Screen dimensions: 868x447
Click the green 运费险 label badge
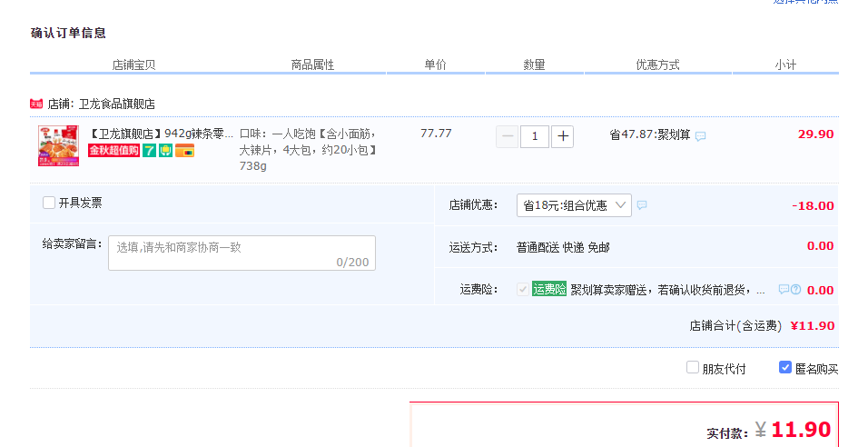coord(549,289)
